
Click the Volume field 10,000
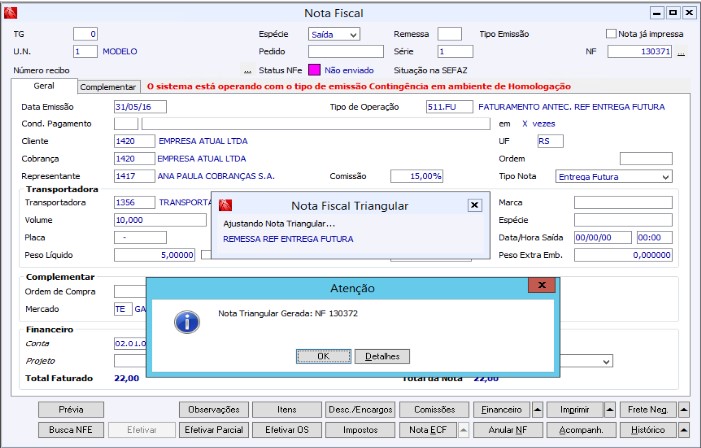(x=160, y=220)
